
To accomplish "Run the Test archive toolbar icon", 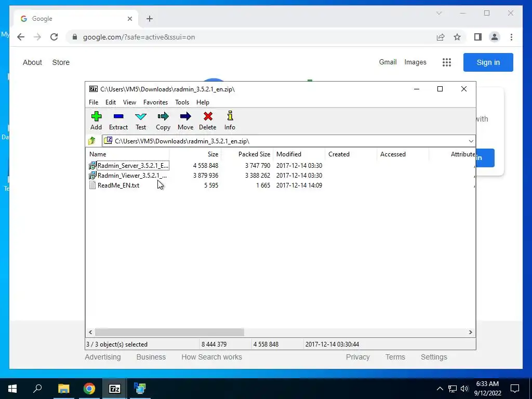I will [x=141, y=117].
